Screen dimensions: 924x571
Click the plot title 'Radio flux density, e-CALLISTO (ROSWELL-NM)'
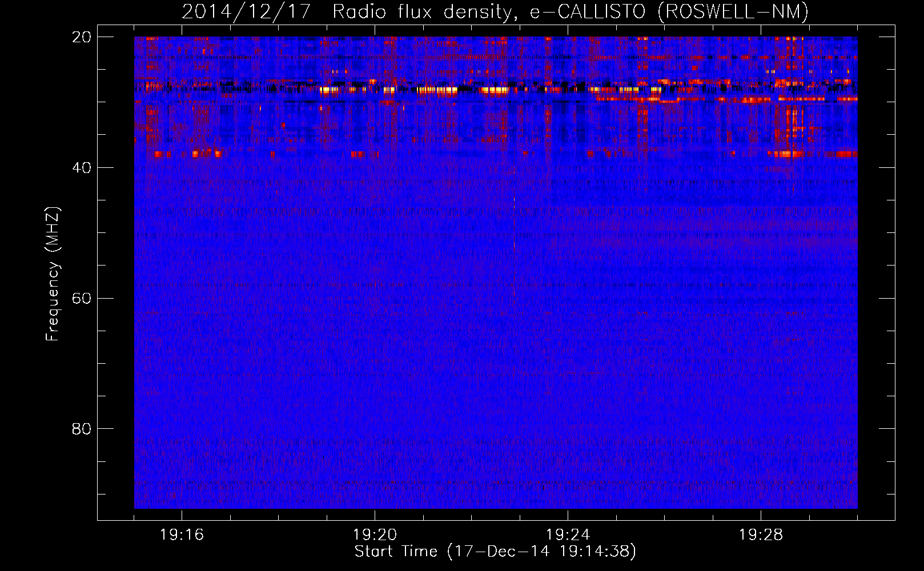(x=571, y=11)
